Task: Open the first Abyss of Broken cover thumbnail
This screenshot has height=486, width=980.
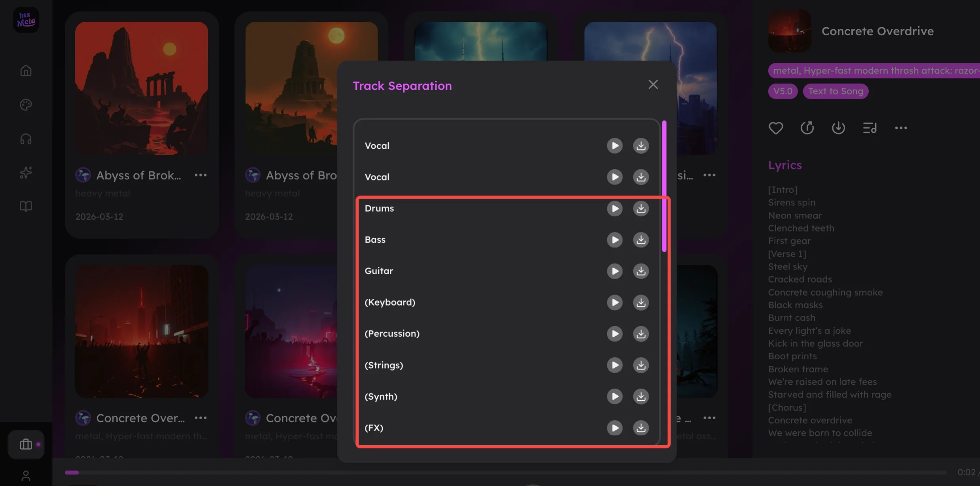Action: point(141,88)
